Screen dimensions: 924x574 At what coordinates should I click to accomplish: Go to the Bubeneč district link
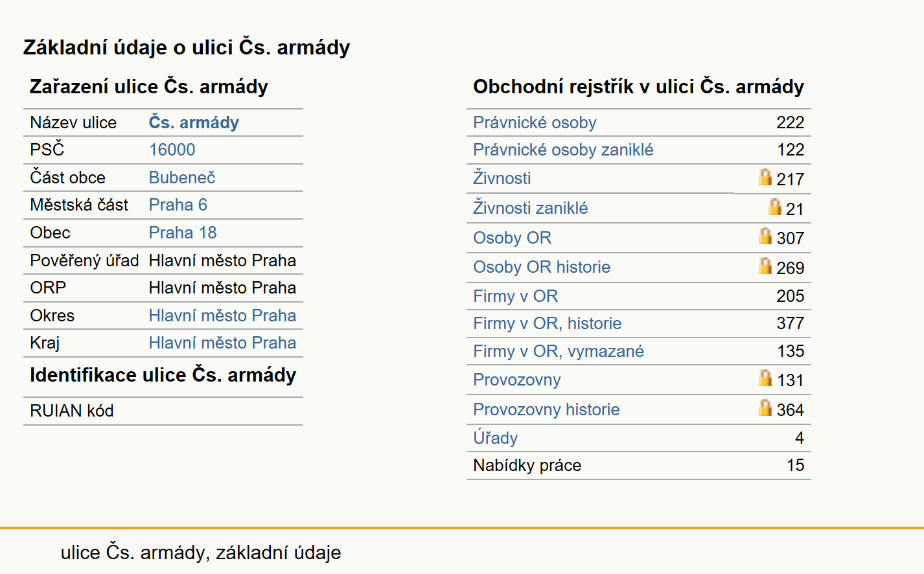click(x=181, y=178)
